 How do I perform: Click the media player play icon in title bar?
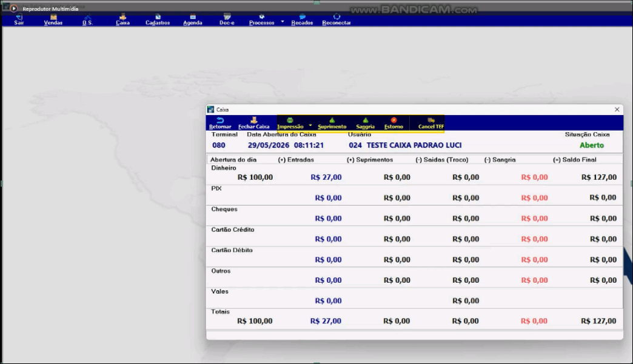coord(14,8)
